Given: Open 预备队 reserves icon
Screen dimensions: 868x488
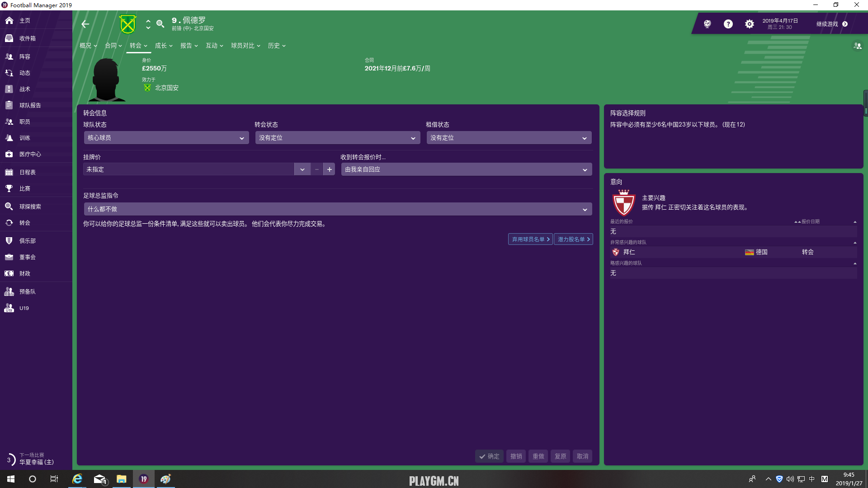Looking at the screenshot, I should pos(9,291).
